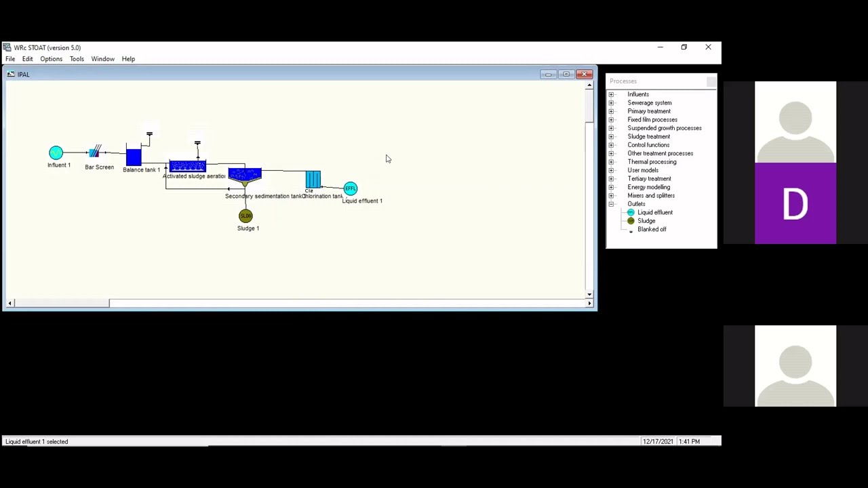Click the Tertiary treatment label
The height and width of the screenshot is (488, 868).
click(x=649, y=179)
